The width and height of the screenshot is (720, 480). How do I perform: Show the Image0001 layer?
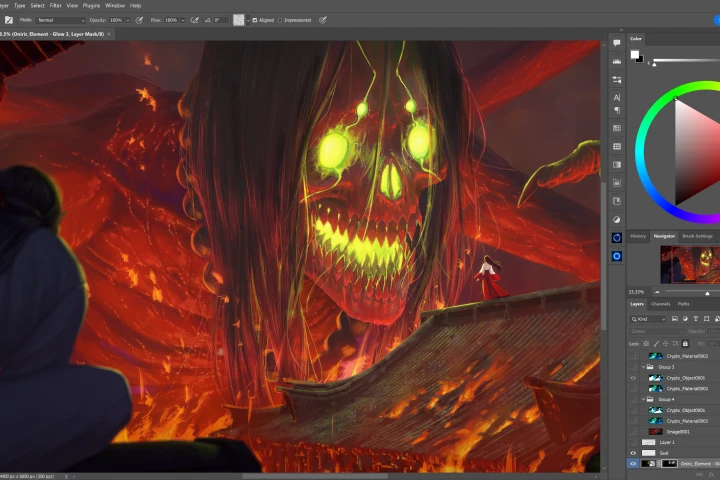[633, 432]
